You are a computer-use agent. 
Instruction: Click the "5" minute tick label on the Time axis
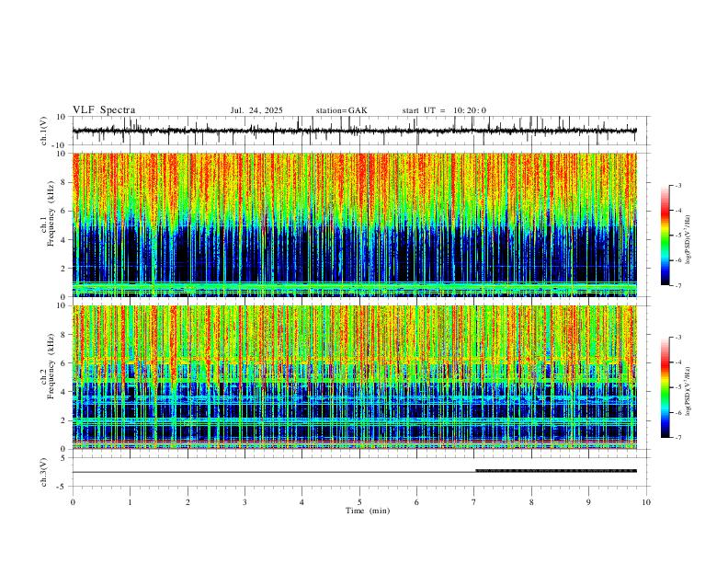click(359, 502)
